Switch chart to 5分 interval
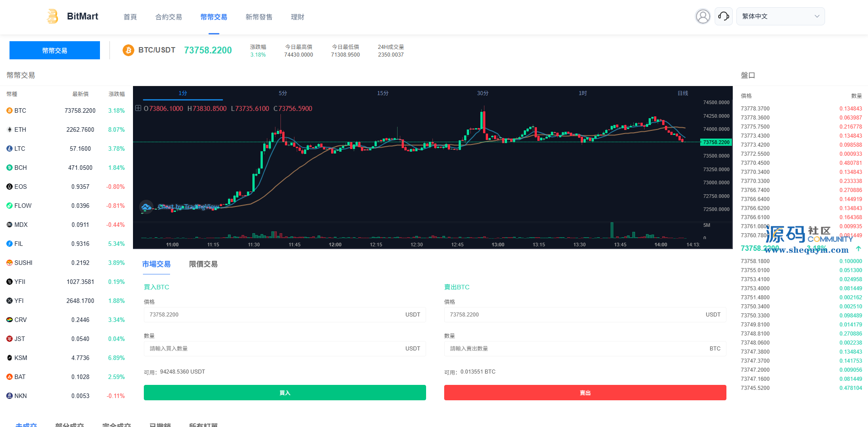 (x=283, y=93)
